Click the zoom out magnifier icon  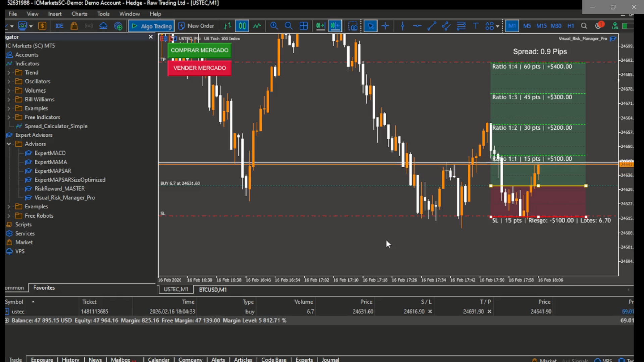click(x=288, y=26)
